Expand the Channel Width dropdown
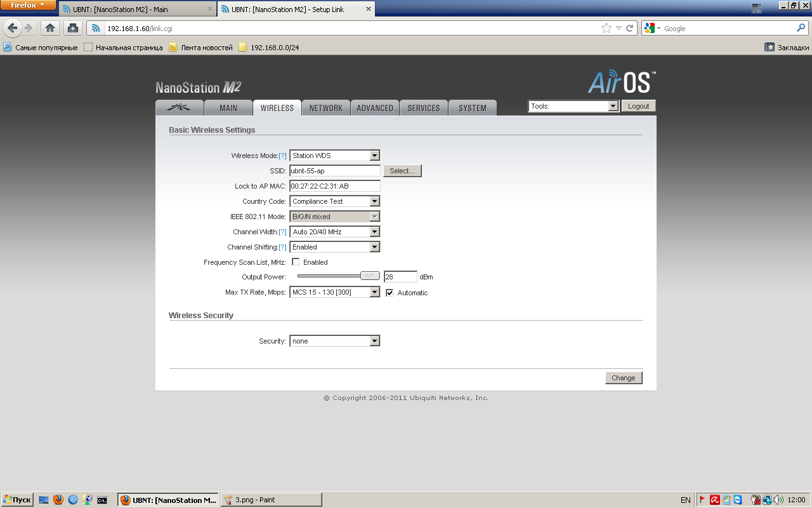Viewport: 812px width, 508px height. [x=334, y=232]
